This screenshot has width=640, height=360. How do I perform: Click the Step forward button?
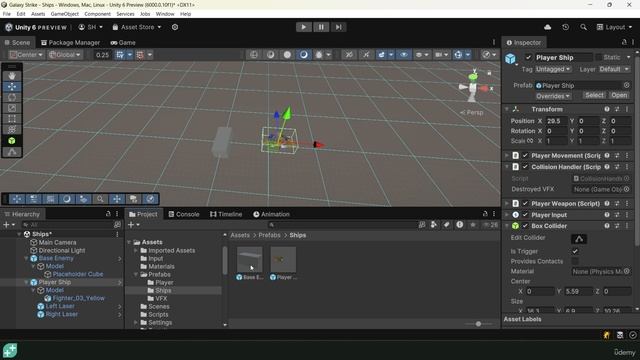click(338, 27)
